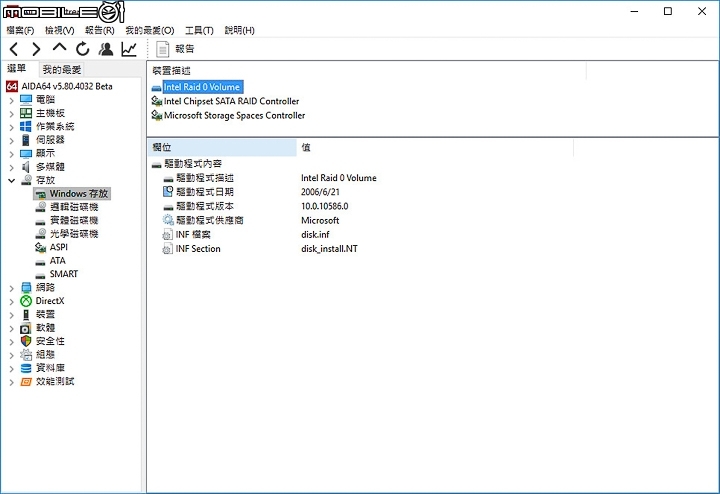Expand the 作業系統 tree node
The height and width of the screenshot is (494, 720).
11,127
